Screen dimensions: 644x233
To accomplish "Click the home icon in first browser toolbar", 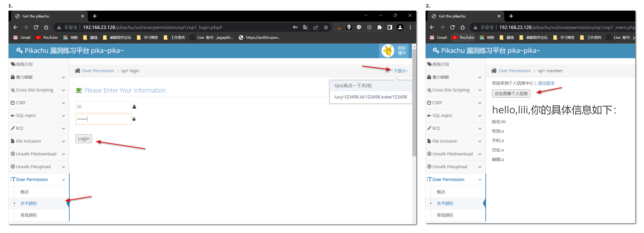I will 46,27.
